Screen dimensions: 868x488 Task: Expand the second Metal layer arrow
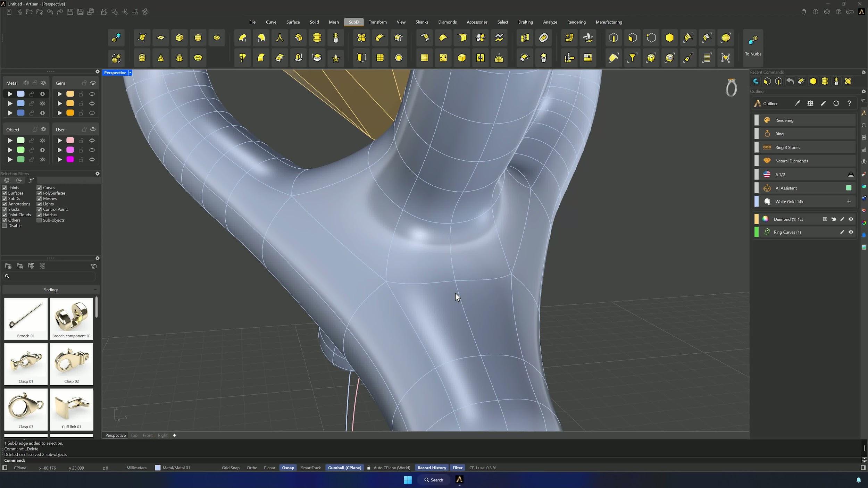(x=10, y=103)
